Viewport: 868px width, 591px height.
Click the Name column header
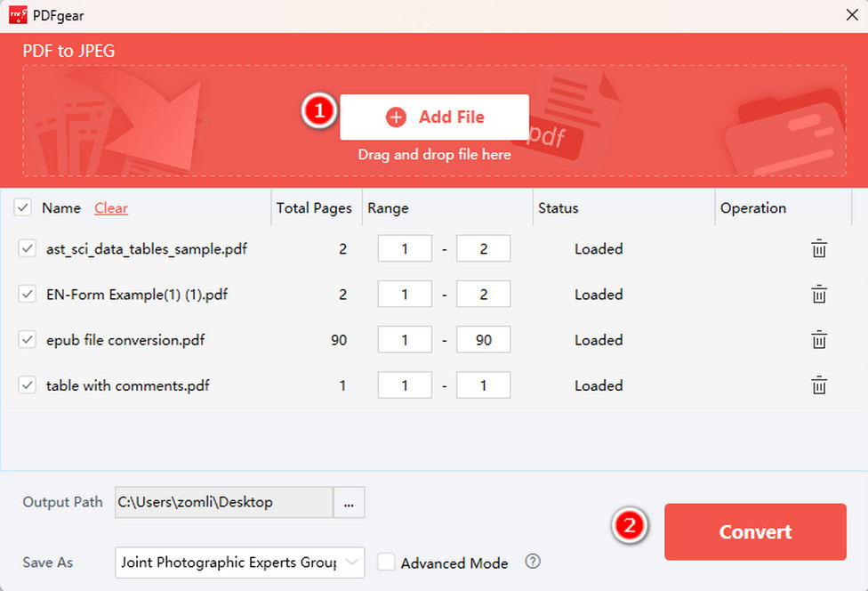click(61, 207)
